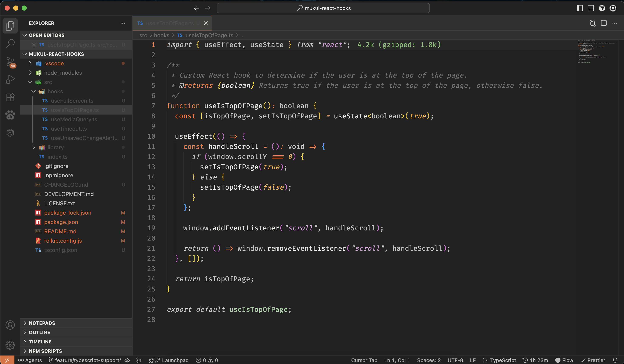624x364 pixels.
Task: Open the 1h 23m time tracker
Action: (x=535, y=360)
